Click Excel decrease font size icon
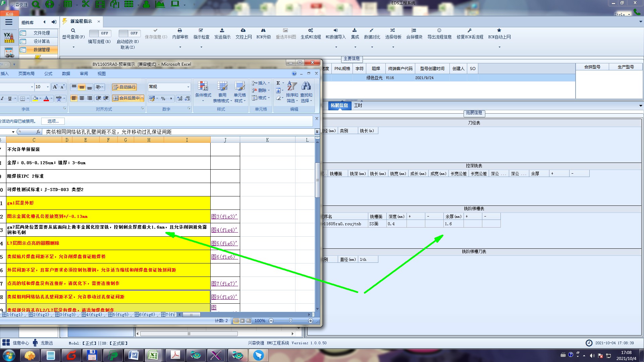Viewport: 644px width, 362px height. point(62,87)
